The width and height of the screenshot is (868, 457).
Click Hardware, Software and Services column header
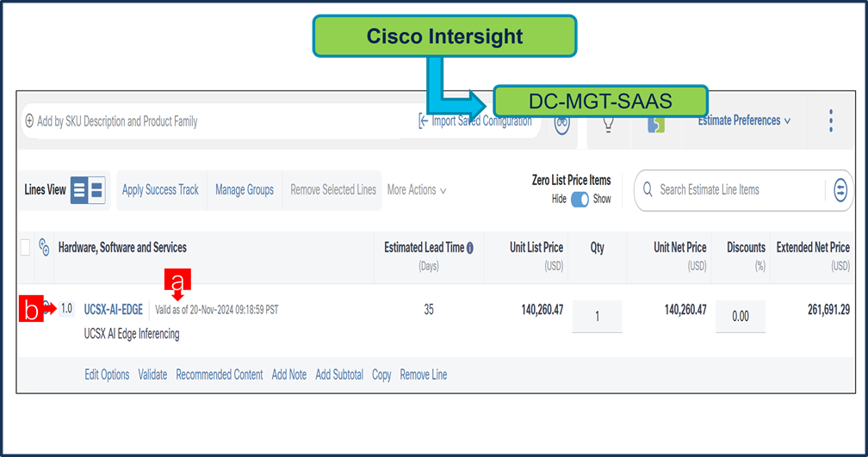(122, 247)
